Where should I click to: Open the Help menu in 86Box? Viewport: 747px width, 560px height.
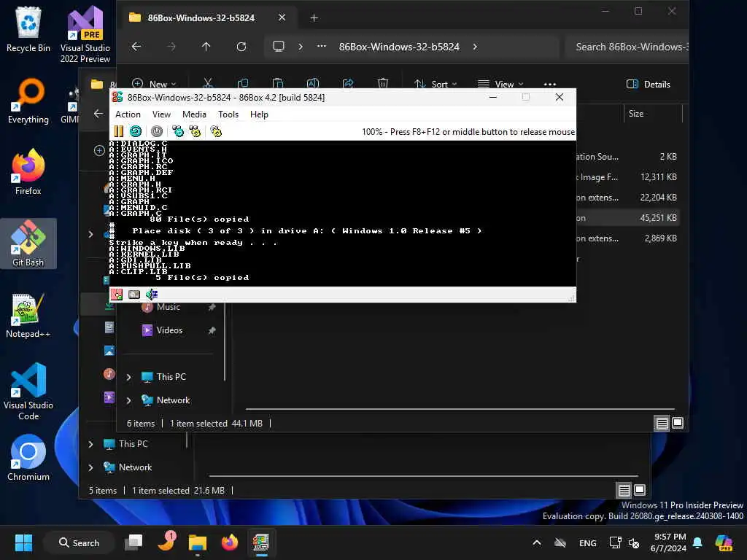pyautogui.click(x=259, y=114)
